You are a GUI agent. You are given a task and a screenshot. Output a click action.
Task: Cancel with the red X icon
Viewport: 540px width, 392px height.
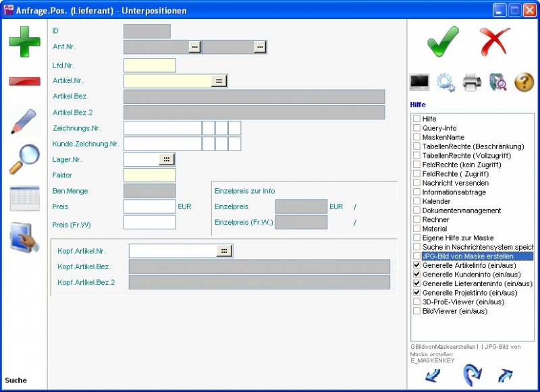pos(495,42)
